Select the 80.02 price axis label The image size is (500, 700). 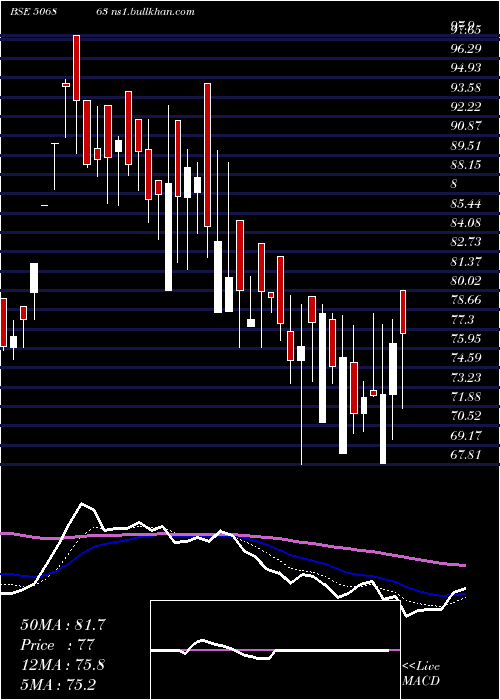[466, 281]
